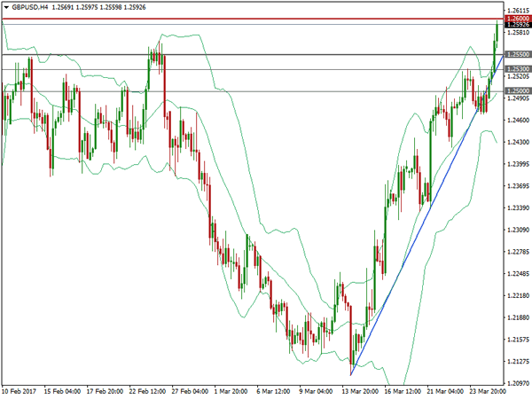The height and width of the screenshot is (399, 532).
Task: Click the 1.22485 value on the price scale
Action: click(519, 274)
